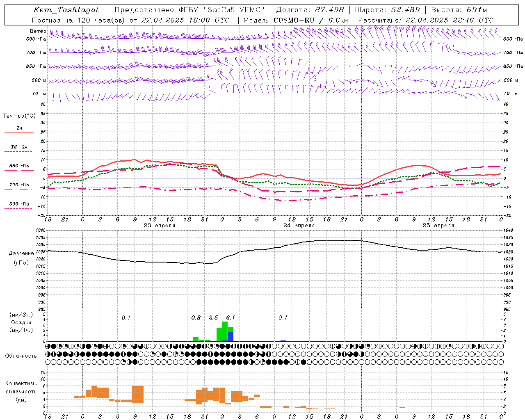
Task: Click the Тем-ра(°C) axis title
Action: (19, 116)
